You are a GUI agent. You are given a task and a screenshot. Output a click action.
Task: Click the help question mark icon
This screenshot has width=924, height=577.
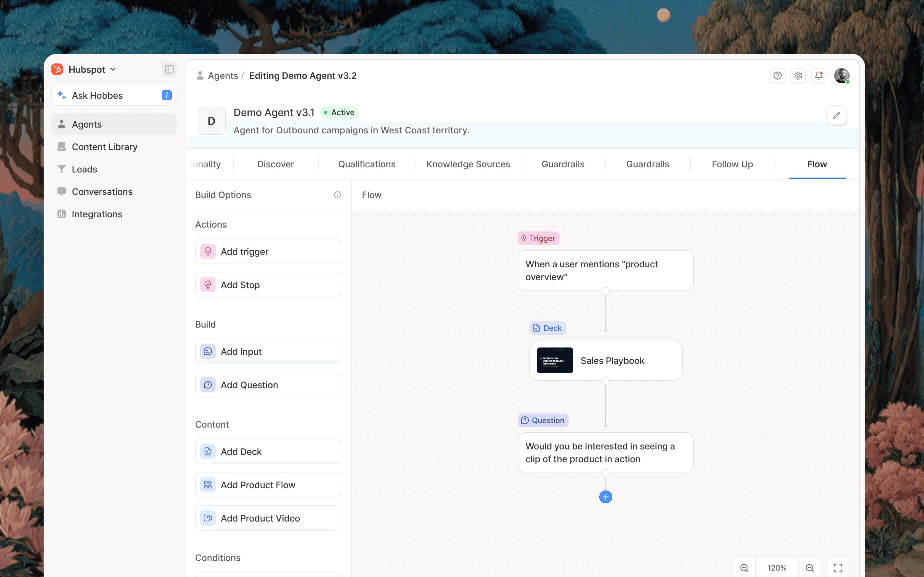(777, 76)
